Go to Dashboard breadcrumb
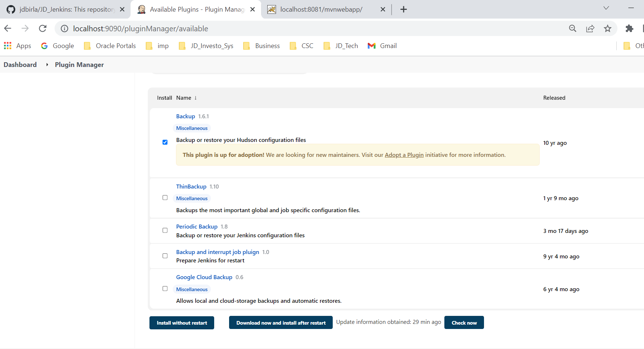 pos(20,64)
